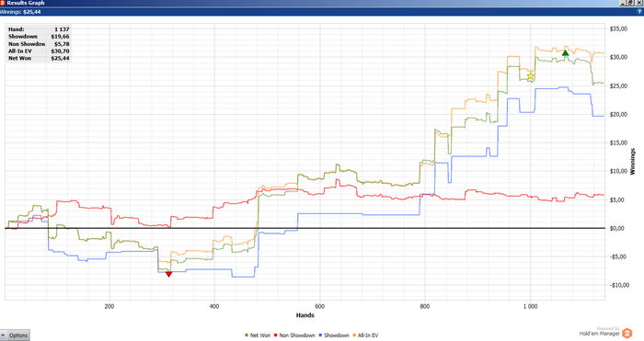Click the Hands x-axis title
The height and width of the screenshot is (341, 644).
tap(305, 315)
